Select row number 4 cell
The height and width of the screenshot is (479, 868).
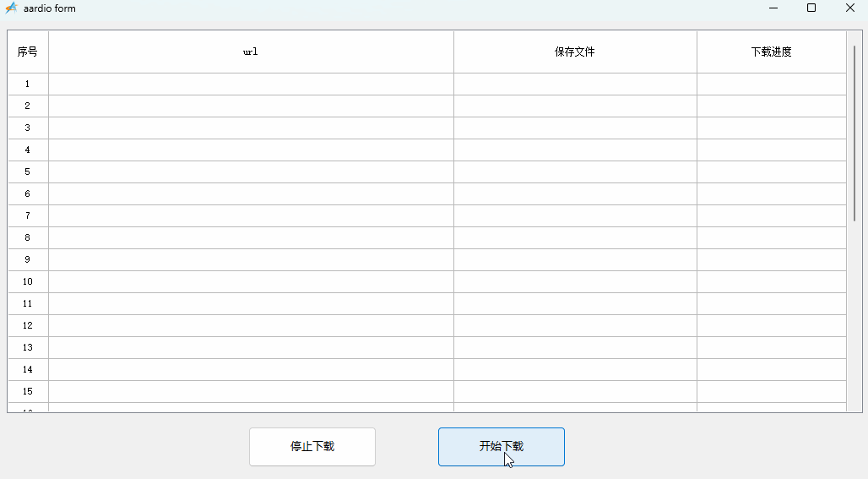28,150
